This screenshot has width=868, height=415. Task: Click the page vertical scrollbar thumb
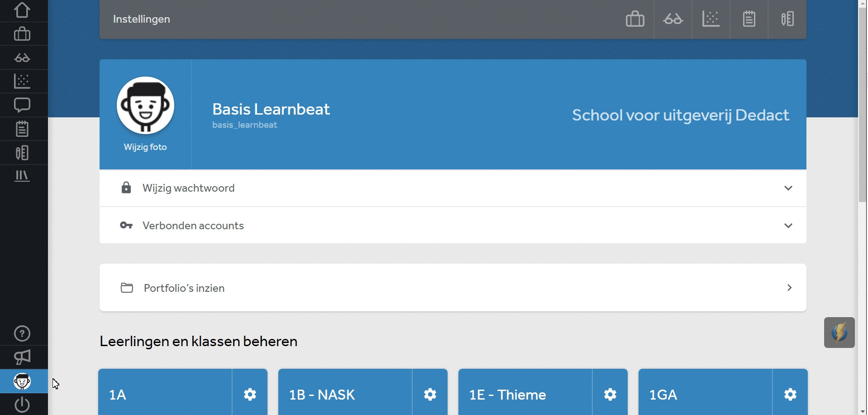pyautogui.click(x=863, y=105)
